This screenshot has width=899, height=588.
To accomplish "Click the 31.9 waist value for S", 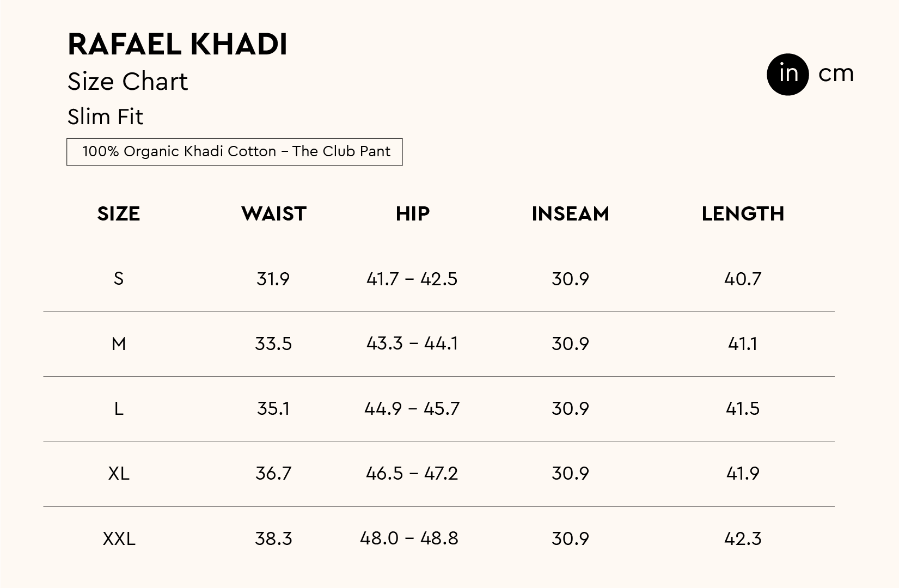I will pos(273,279).
